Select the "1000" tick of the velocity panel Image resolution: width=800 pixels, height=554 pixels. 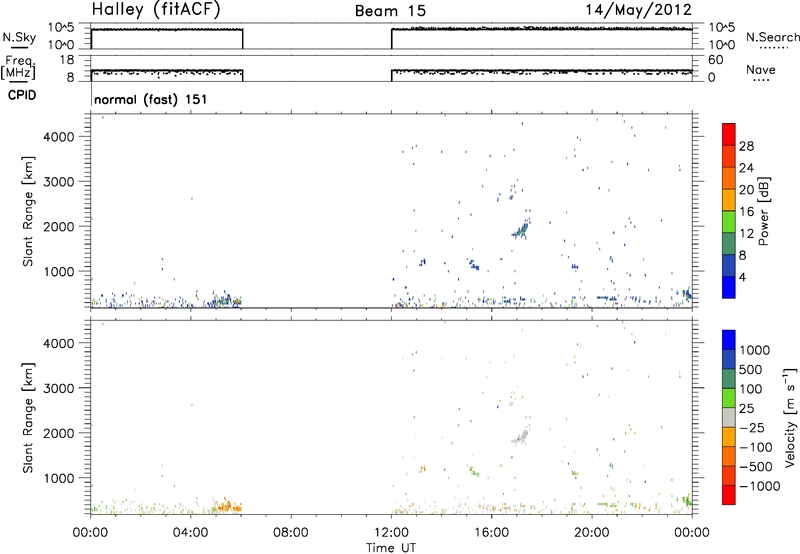pos(59,477)
